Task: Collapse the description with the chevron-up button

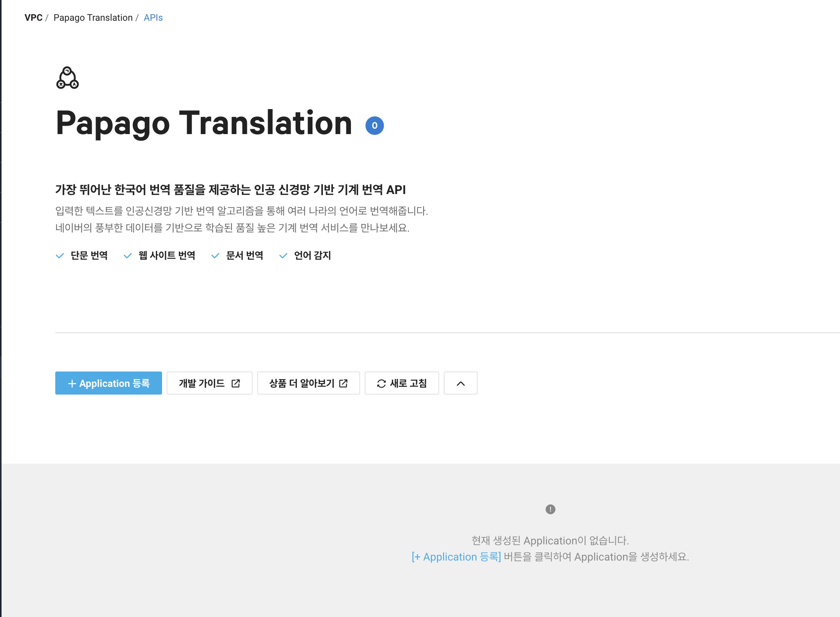Action: coord(460,383)
